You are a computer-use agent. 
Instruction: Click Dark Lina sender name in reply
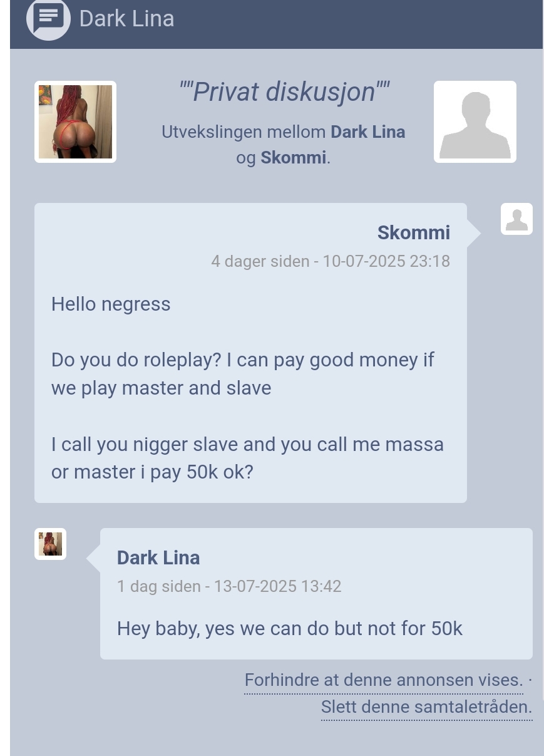[x=158, y=557]
